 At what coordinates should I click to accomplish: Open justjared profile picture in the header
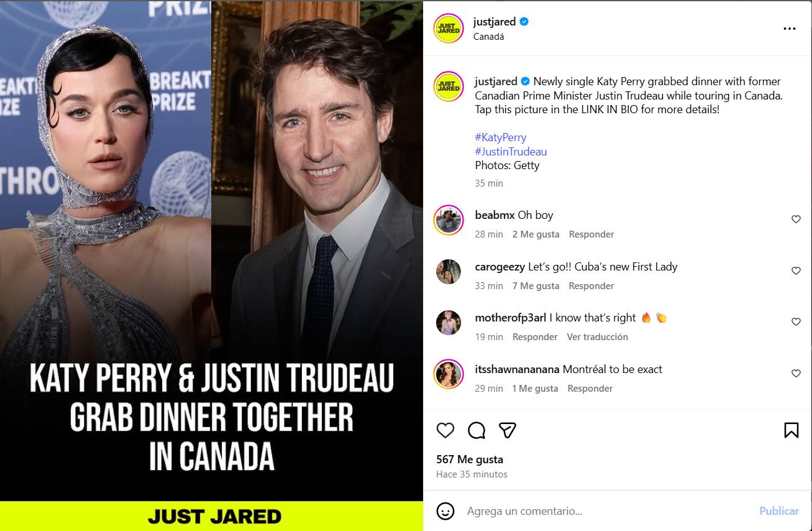pyautogui.click(x=449, y=28)
